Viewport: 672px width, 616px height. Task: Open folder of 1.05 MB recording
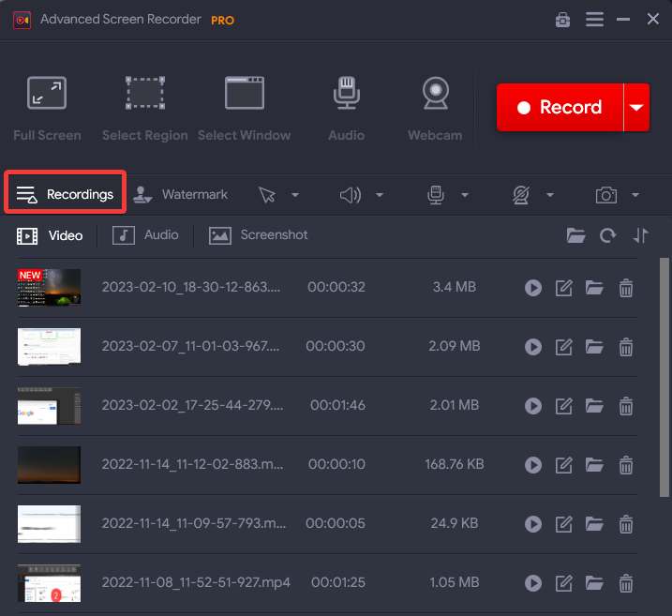[594, 583]
